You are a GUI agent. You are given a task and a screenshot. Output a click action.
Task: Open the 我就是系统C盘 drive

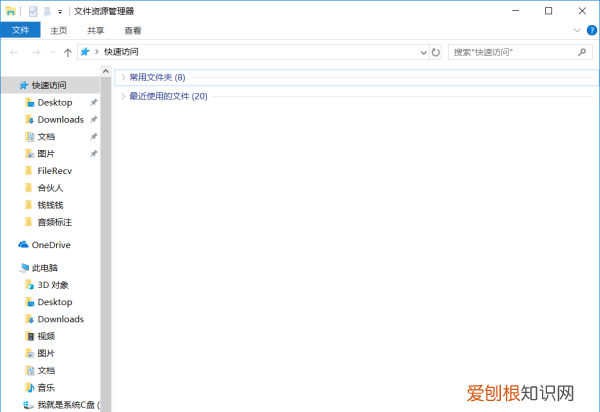pyautogui.click(x=68, y=405)
